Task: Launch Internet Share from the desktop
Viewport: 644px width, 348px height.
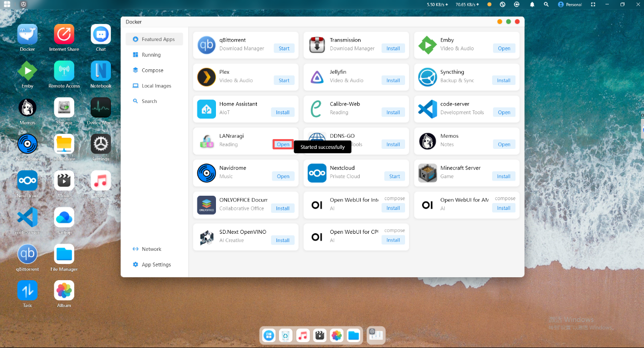Action: pos(64,34)
